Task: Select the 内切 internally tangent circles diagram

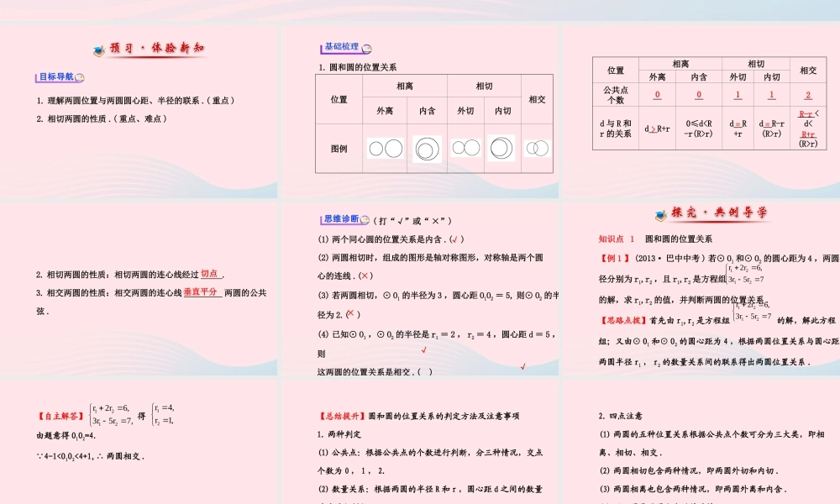Action: pyautogui.click(x=501, y=148)
